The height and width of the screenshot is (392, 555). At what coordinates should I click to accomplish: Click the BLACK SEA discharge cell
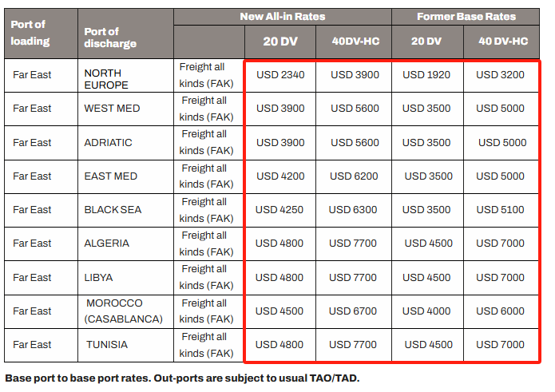[x=125, y=210]
